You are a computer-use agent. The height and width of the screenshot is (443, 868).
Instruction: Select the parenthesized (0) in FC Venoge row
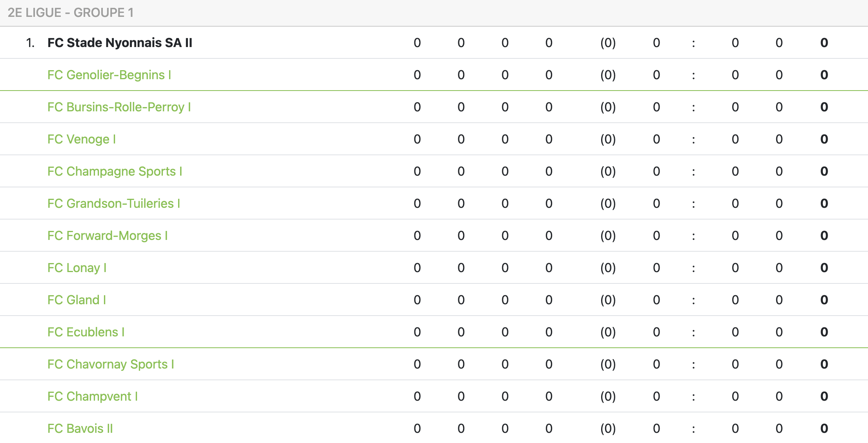coord(608,139)
